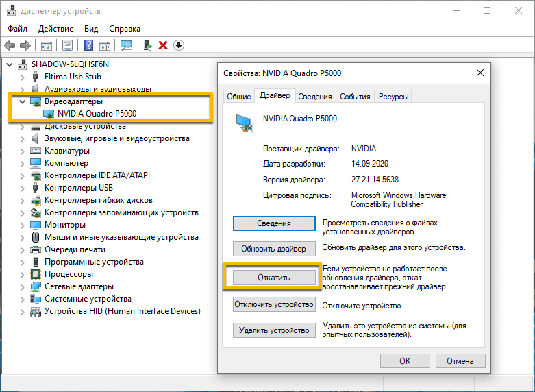Click the Видеоадаптеры category icon
Viewport: 535px width, 392px height.
click(36, 101)
